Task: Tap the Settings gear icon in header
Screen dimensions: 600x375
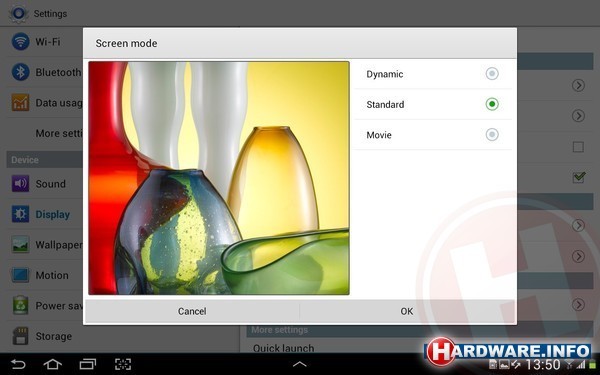Action: [18, 13]
